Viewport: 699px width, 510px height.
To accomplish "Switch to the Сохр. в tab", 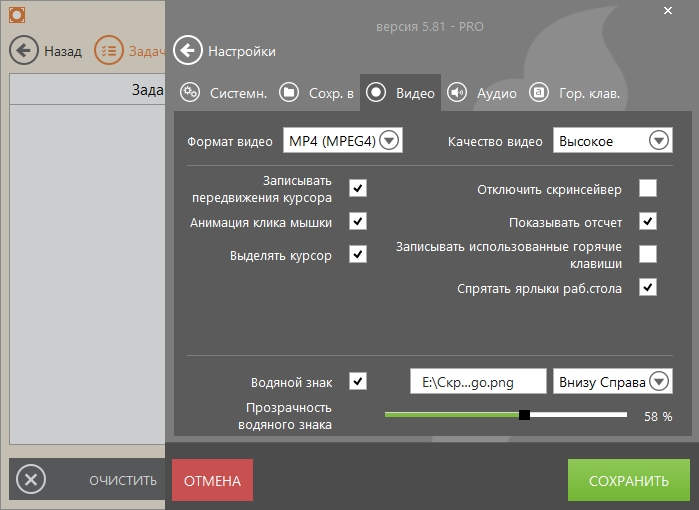I will pos(317,93).
